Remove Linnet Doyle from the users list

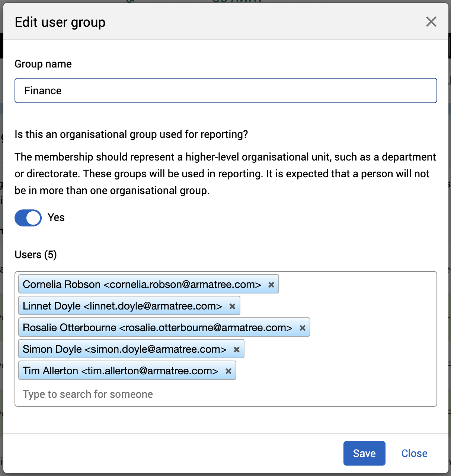[232, 306]
